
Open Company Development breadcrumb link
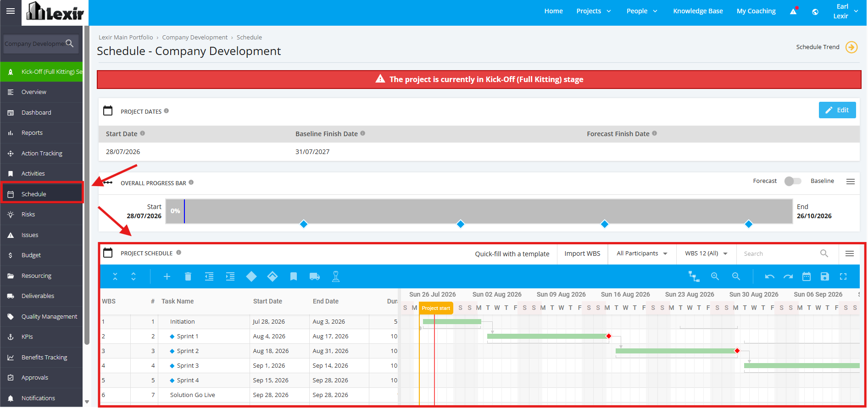[x=195, y=38]
